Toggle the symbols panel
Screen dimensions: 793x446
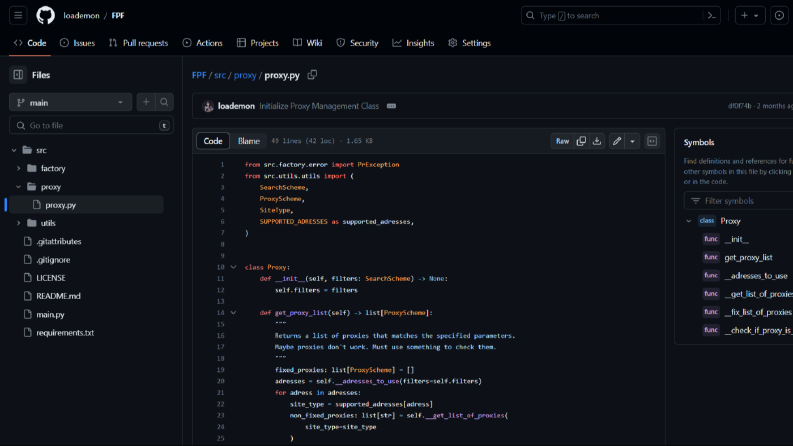(x=652, y=141)
